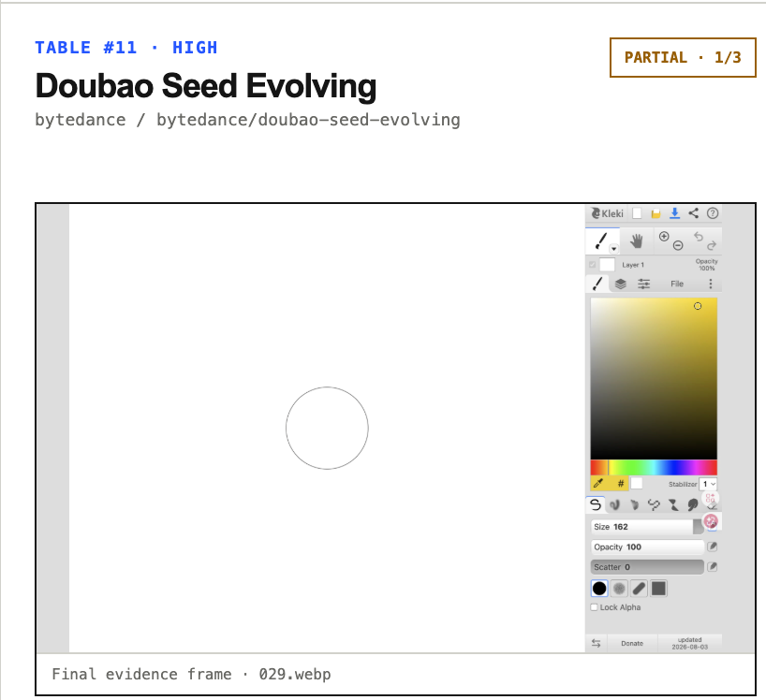The width and height of the screenshot is (766, 700).
Task: Select the chemy brush type
Action: [x=673, y=504]
